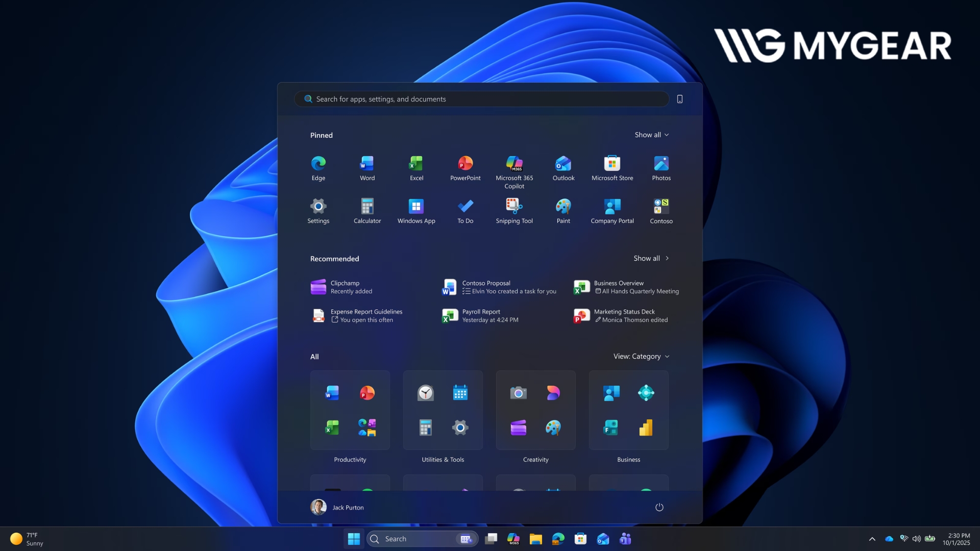Launch the To Do app
Screen dimensions: 980x551
tap(465, 211)
